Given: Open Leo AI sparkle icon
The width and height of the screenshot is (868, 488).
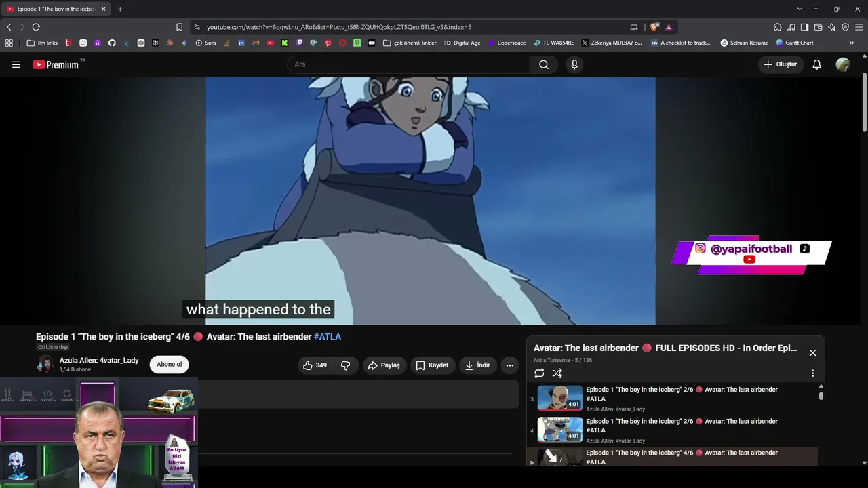Looking at the screenshot, I should click(x=832, y=27).
